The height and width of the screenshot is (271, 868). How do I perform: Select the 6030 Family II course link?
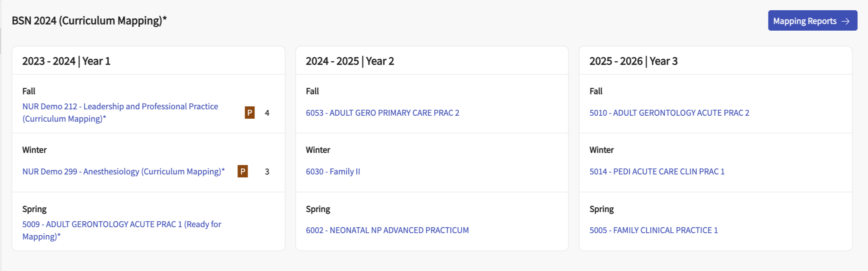(x=333, y=171)
